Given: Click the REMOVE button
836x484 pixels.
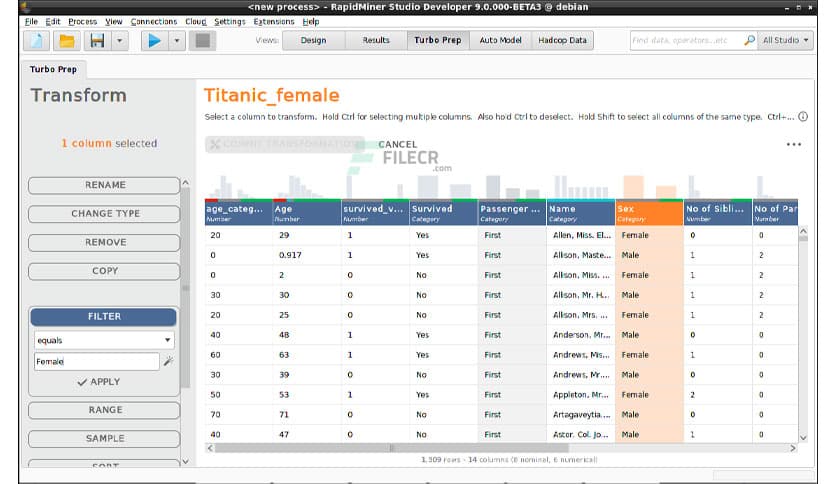Looking at the screenshot, I should coord(104,243).
